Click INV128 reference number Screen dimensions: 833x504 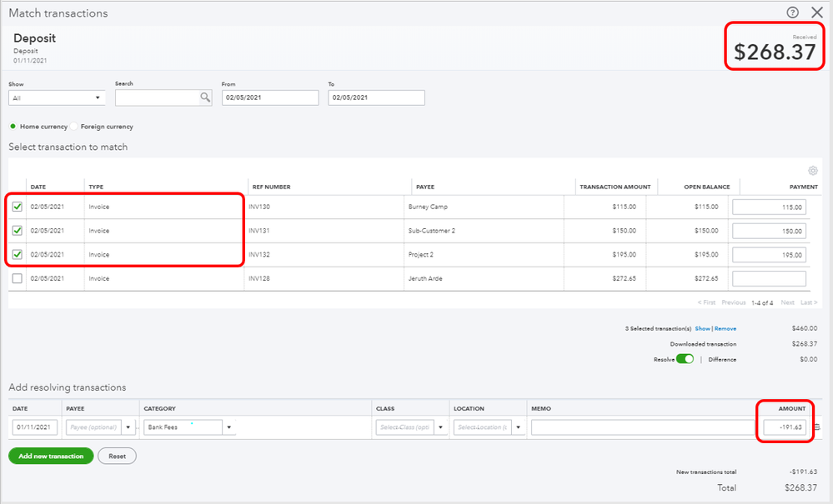[259, 278]
